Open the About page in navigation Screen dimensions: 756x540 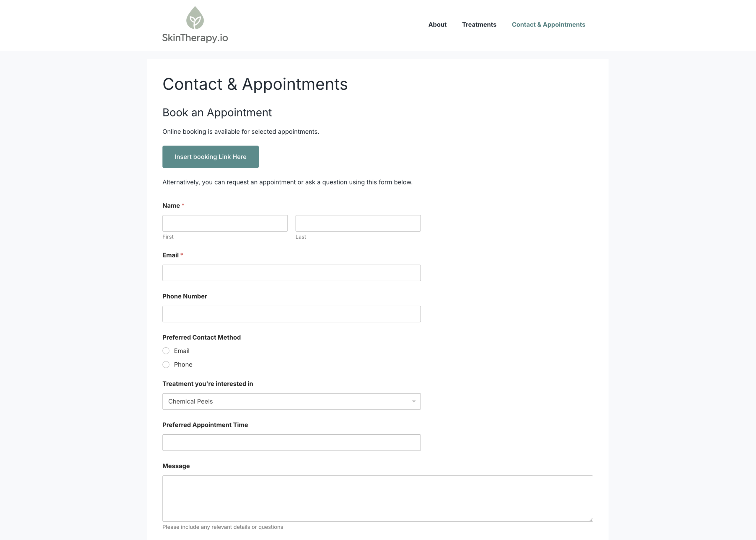click(x=437, y=24)
